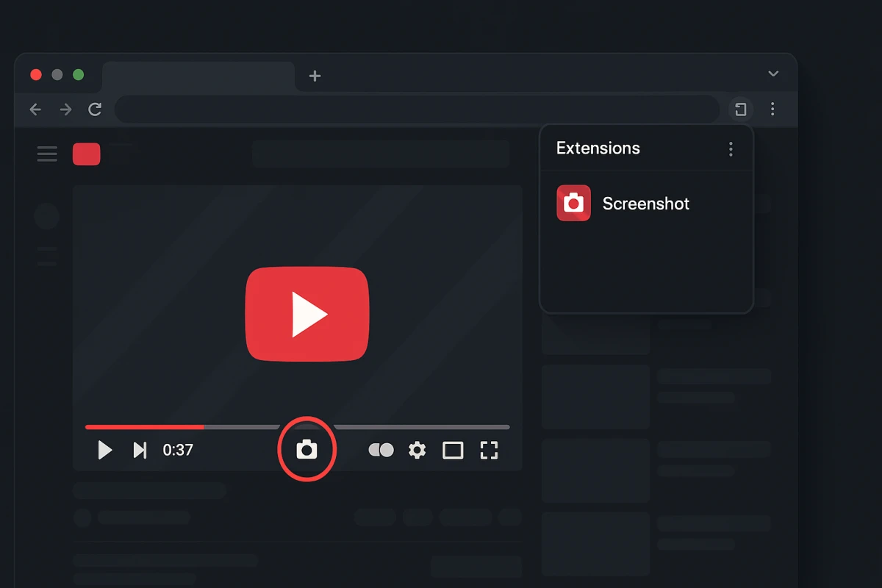Click the red YouTube logo

(86, 154)
